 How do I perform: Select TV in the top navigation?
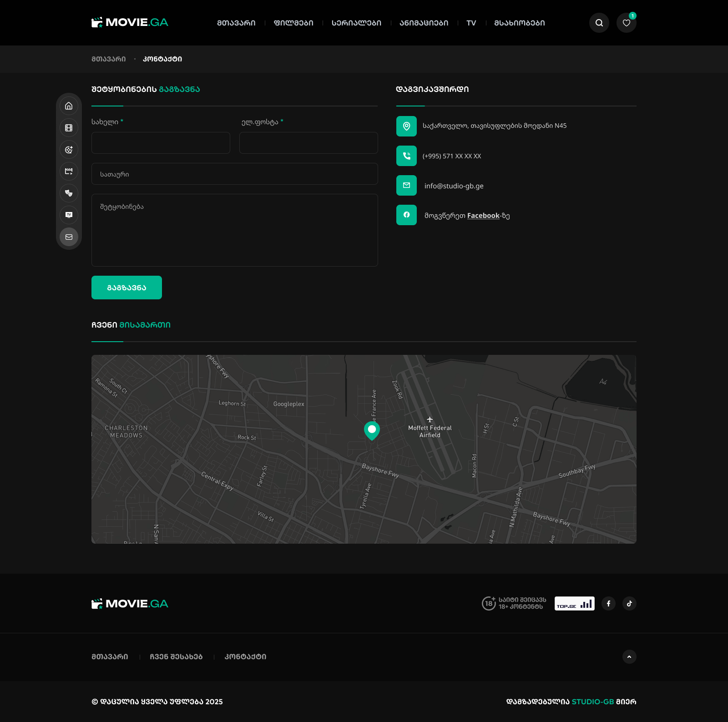(x=471, y=23)
